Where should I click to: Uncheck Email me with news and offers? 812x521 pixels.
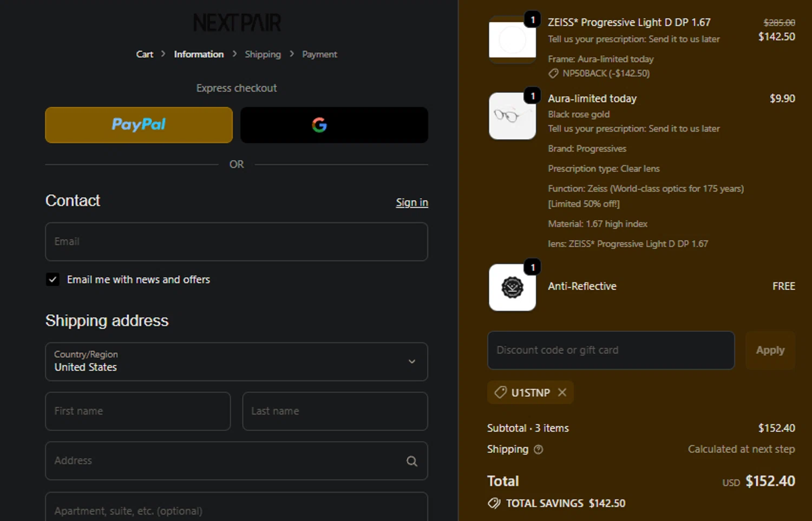click(53, 280)
